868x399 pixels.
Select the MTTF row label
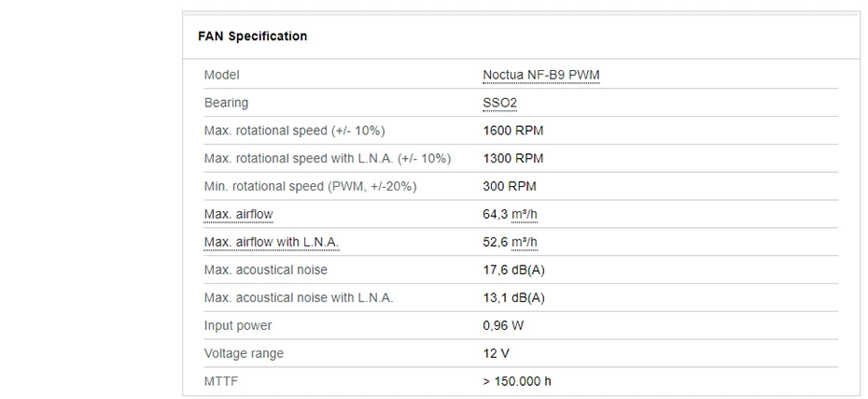pyautogui.click(x=220, y=382)
